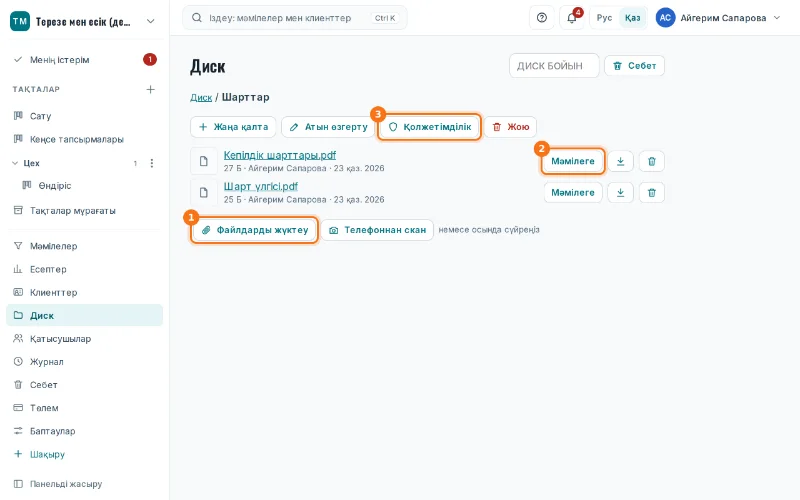The image size is (800, 500).
Task: Open the help question mark icon
Action: 542,18
